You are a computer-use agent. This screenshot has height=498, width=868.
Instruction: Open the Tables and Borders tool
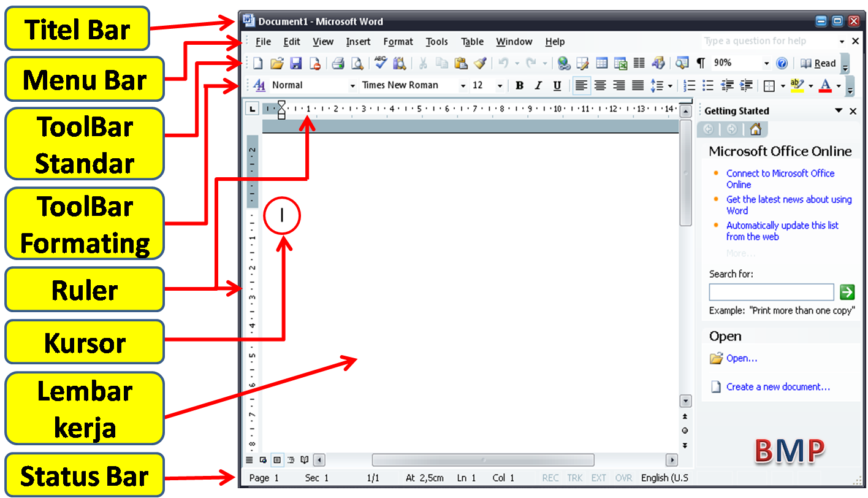(583, 63)
